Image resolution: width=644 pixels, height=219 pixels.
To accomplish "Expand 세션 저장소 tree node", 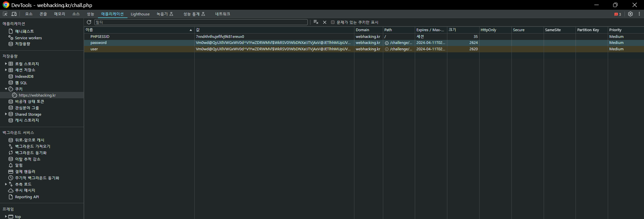I will pyautogui.click(x=6, y=70).
